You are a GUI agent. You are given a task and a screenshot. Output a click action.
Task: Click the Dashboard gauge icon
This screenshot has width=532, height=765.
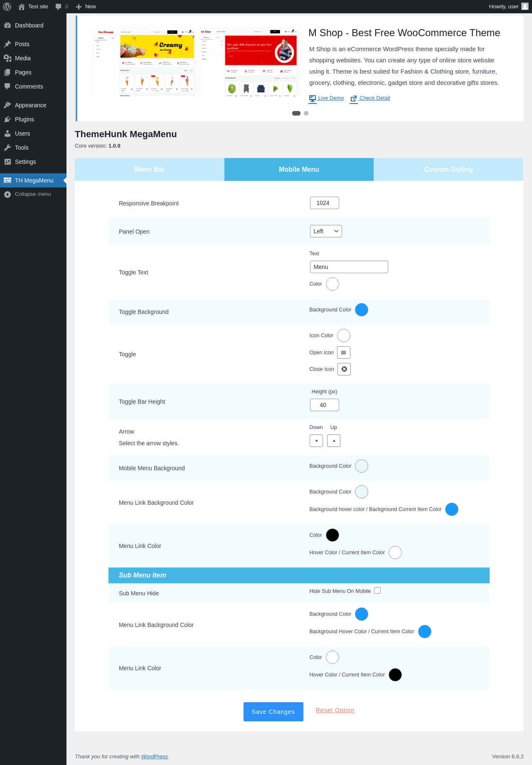[x=7, y=25]
